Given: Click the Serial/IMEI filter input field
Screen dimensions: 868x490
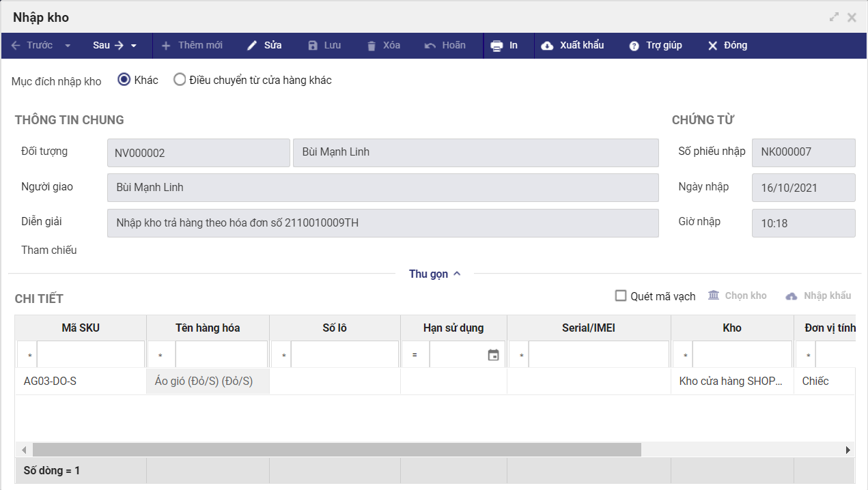Looking at the screenshot, I should 598,355.
